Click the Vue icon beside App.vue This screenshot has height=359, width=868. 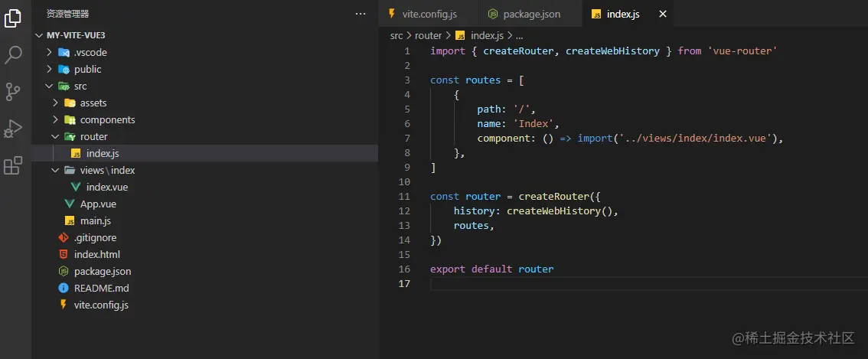70,204
